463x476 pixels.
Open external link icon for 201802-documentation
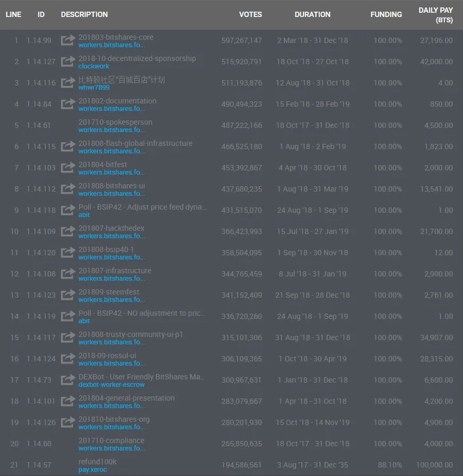(x=68, y=104)
